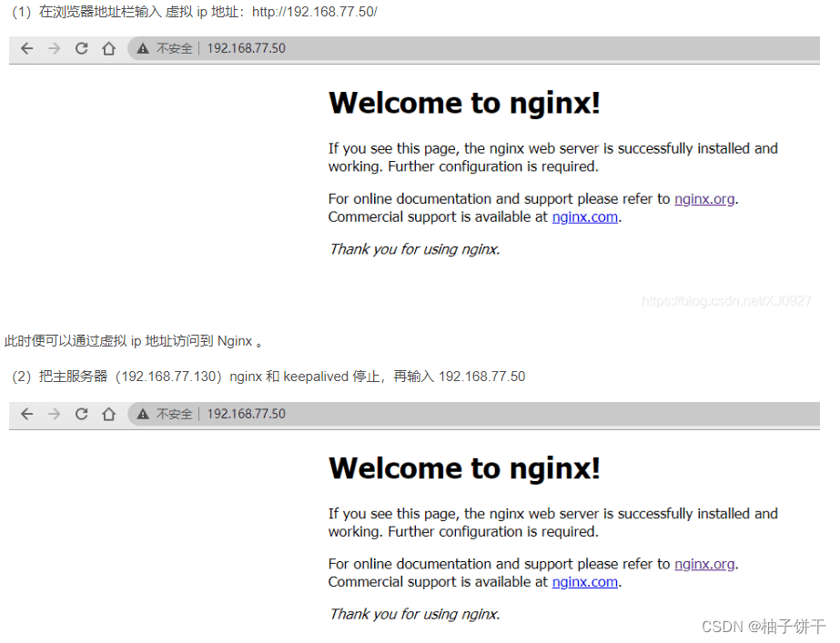Click the refresh icon in the bottom toolbar
Image resolution: width=840 pixels, height=643 pixels.
(81, 414)
